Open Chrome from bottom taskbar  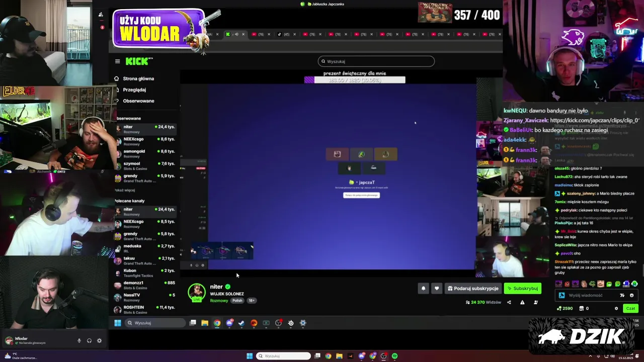(x=328, y=356)
